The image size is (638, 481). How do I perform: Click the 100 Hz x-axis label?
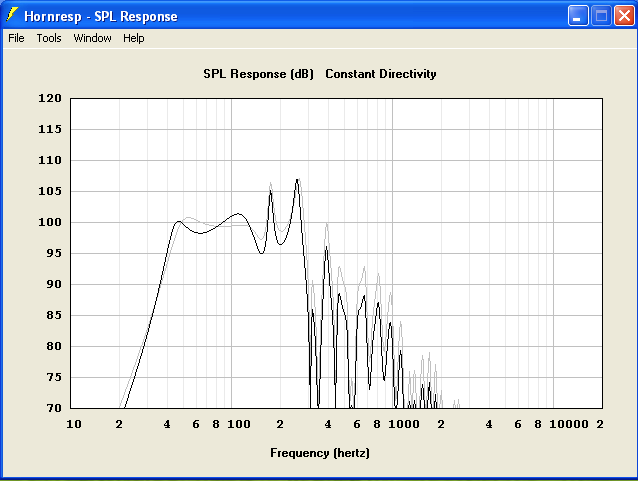click(x=239, y=424)
